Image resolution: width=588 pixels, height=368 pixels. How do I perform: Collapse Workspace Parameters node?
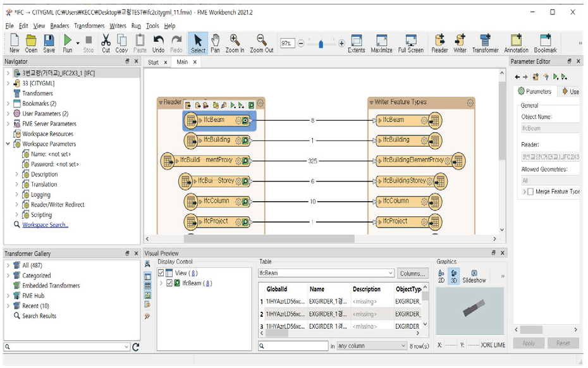pos(8,144)
